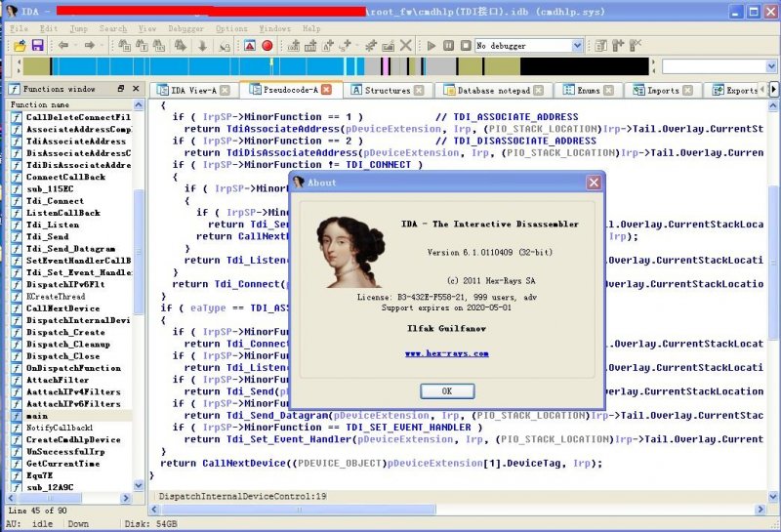The image size is (781, 532).
Task: Switch to the Enums tab
Action: [589, 90]
